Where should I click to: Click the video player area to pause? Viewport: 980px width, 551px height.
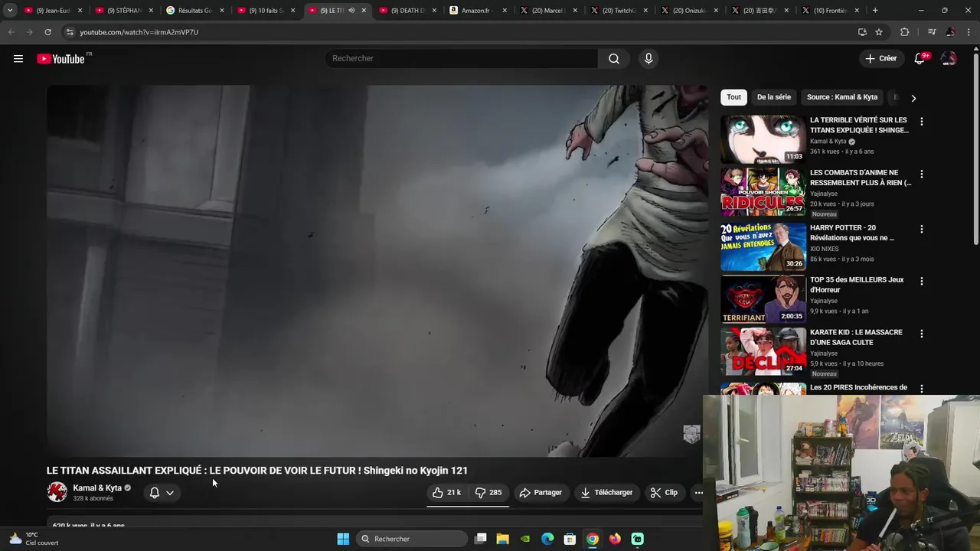[x=377, y=271]
